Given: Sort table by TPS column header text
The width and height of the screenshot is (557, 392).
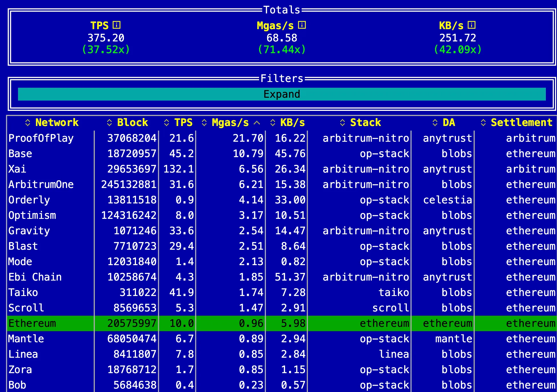Looking at the screenshot, I should pos(183,123).
